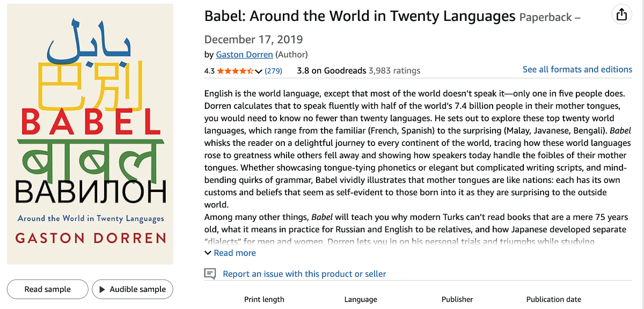Click the Babel book title heading

pyautogui.click(x=360, y=16)
